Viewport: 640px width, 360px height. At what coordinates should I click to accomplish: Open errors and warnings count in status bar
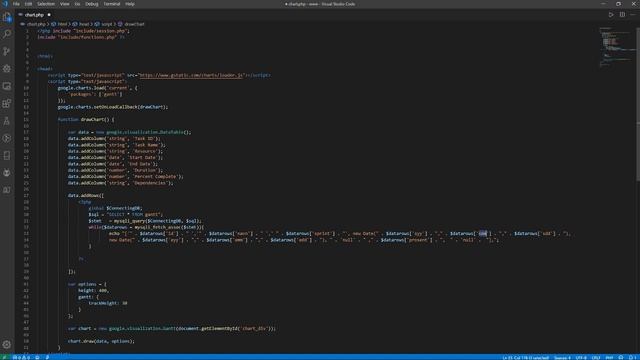coord(21,357)
